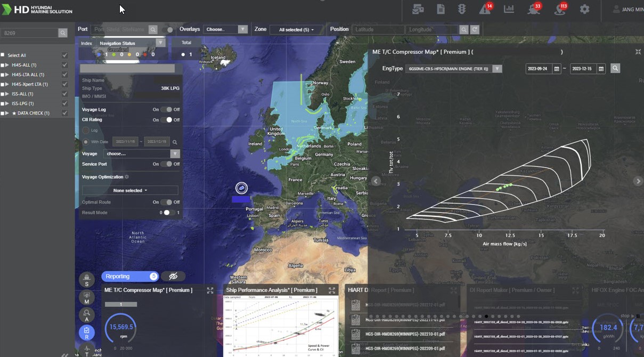The height and width of the screenshot is (357, 644).
Task: Click the Latitude input field
Action: click(x=378, y=30)
